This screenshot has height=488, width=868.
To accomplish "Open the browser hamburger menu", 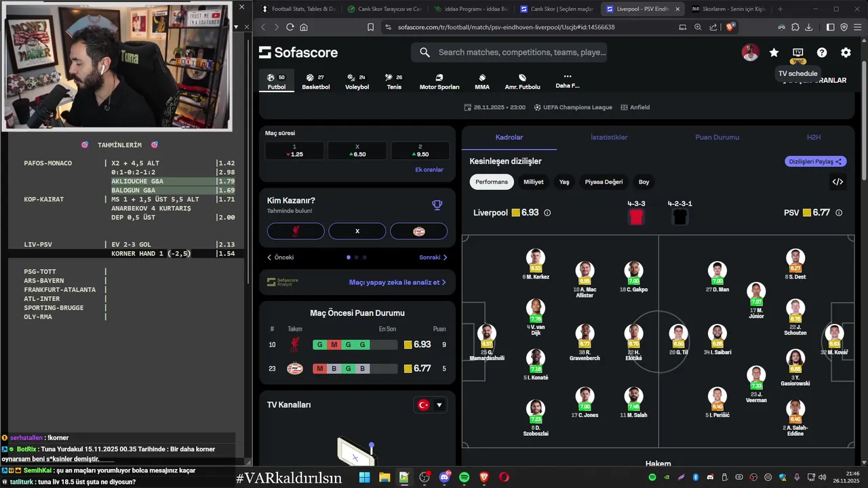I will pos(857,27).
